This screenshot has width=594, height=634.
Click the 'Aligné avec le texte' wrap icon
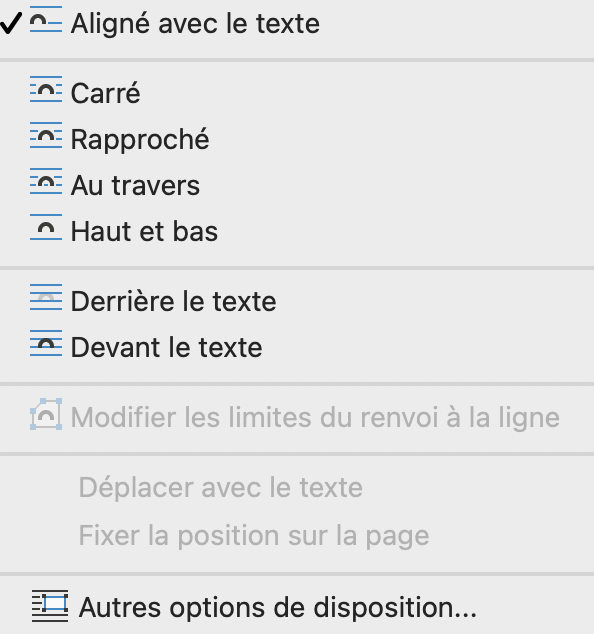pyautogui.click(x=46, y=19)
